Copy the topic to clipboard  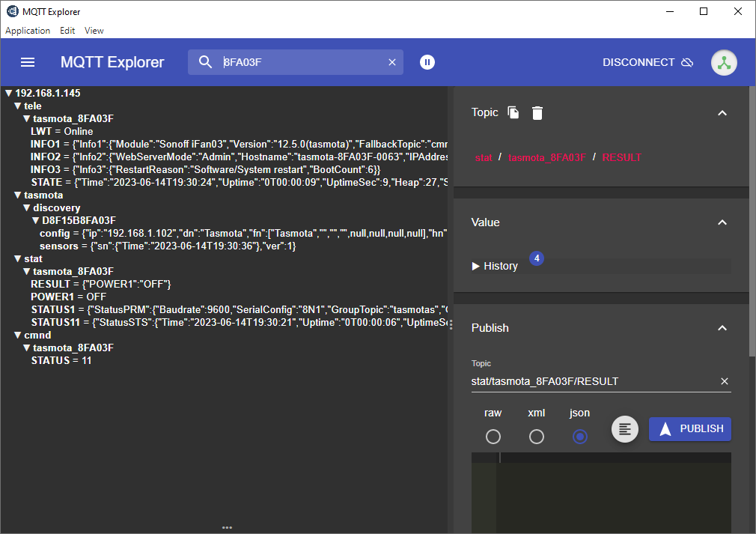tap(513, 112)
